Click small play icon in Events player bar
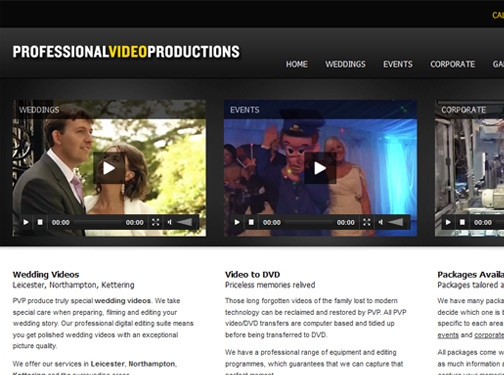The image size is (504, 375). [237, 222]
